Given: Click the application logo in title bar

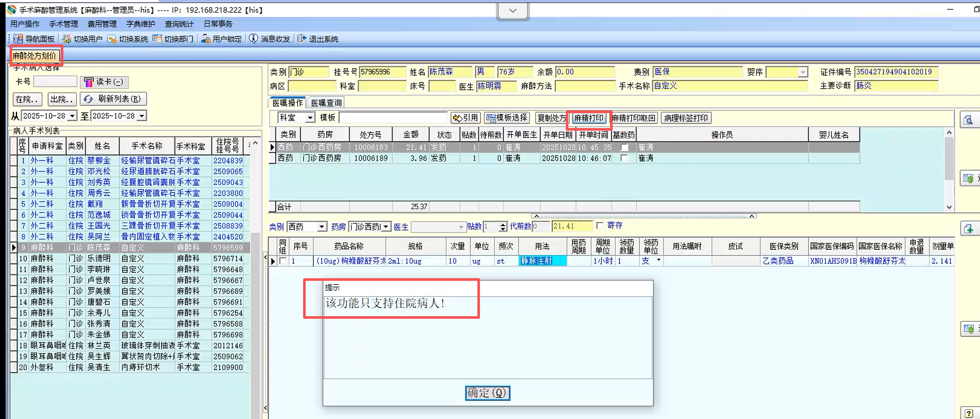Looking at the screenshot, I should [12, 9].
